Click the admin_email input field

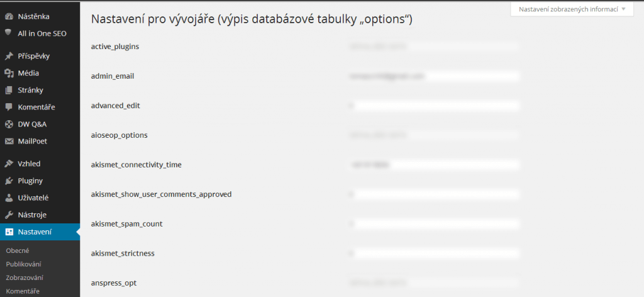[434, 76]
